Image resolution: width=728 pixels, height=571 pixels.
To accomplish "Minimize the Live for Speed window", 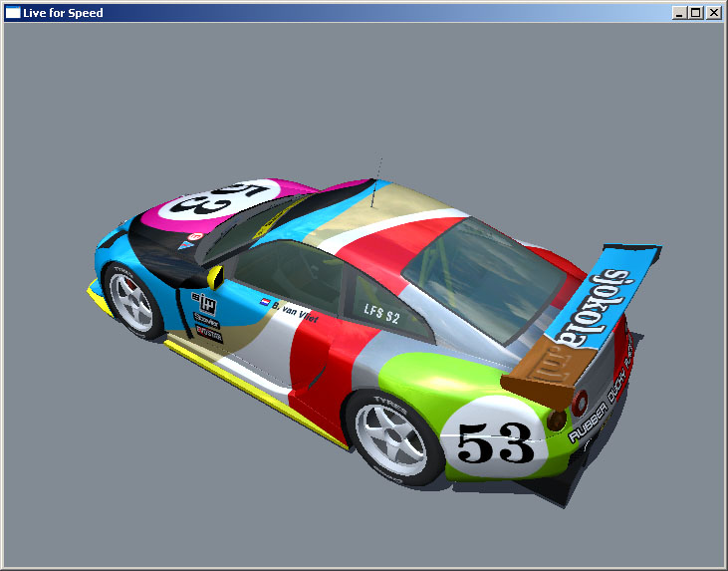I will pos(679,13).
